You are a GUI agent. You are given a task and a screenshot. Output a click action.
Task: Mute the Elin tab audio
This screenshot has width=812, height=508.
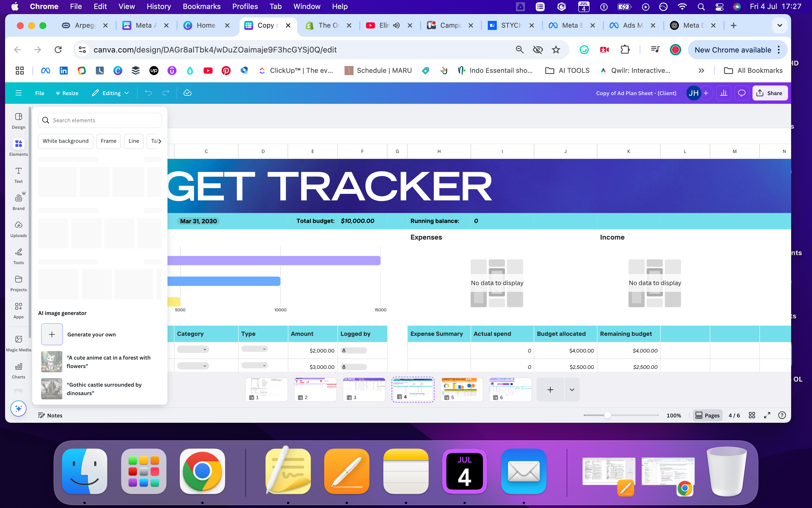coord(397,25)
